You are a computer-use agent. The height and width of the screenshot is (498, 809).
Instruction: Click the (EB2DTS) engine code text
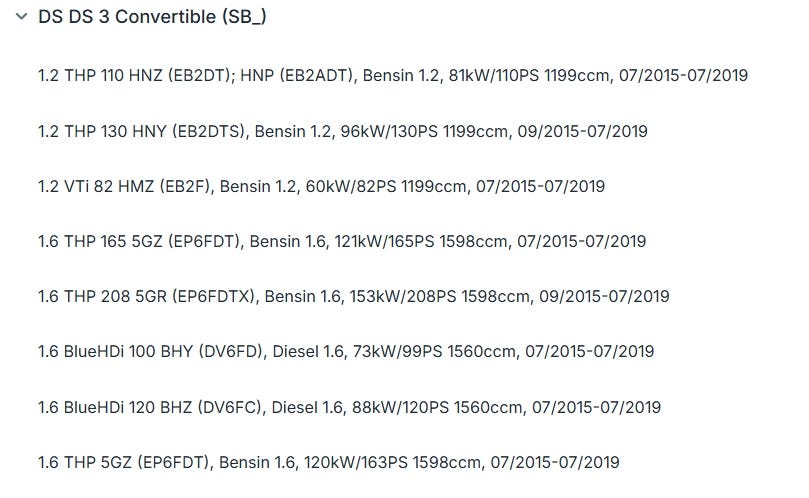[x=208, y=132]
